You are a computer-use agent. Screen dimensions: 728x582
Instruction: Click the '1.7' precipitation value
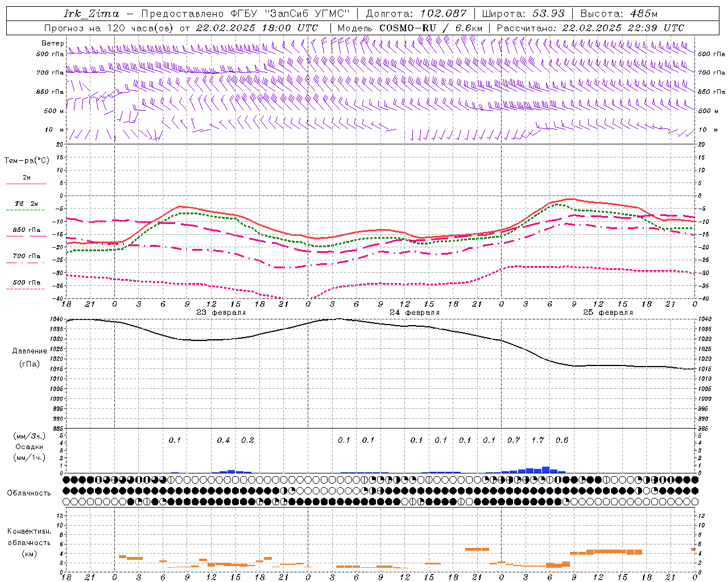[x=537, y=440]
